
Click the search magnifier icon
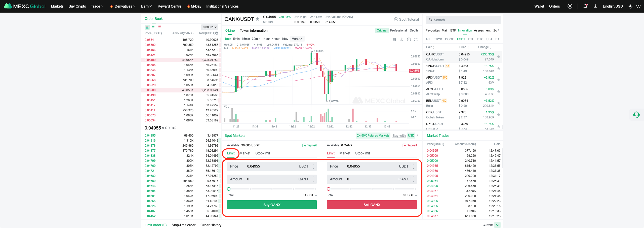point(431,20)
